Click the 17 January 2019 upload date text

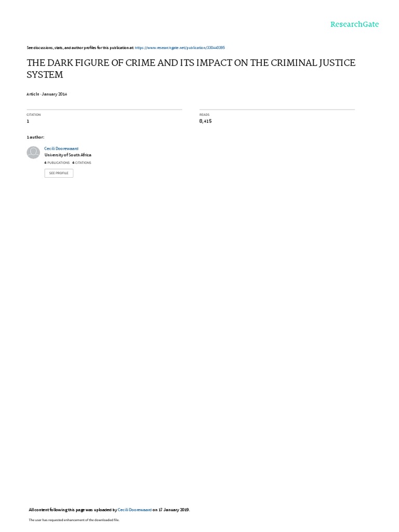pos(174,510)
